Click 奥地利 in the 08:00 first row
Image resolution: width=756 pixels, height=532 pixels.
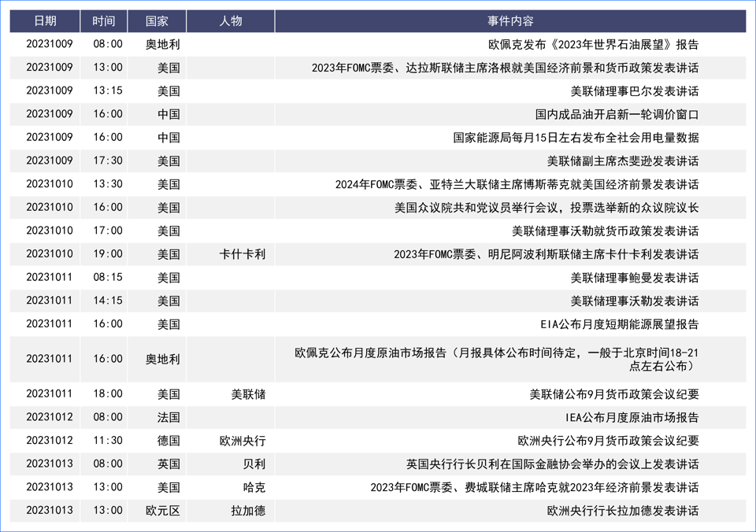click(162, 44)
